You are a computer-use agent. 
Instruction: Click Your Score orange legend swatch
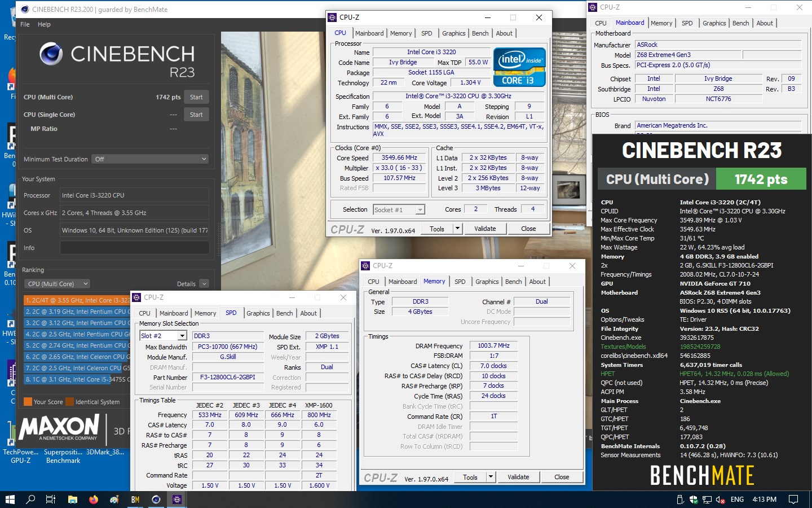28,402
